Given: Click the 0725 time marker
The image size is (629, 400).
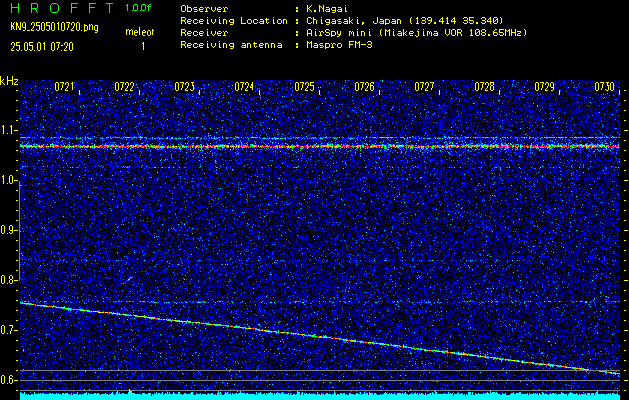Looking at the screenshot, I should click(x=304, y=87).
